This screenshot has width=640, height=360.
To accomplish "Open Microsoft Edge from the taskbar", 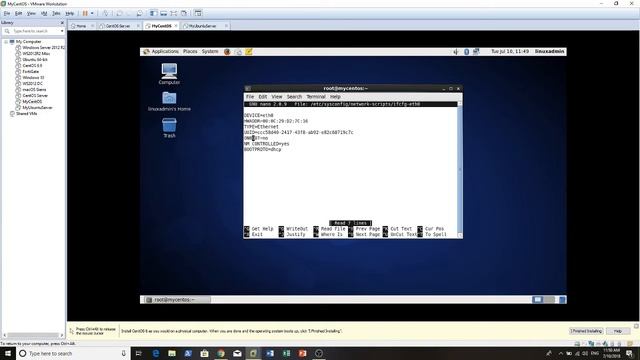I will coord(156,353).
